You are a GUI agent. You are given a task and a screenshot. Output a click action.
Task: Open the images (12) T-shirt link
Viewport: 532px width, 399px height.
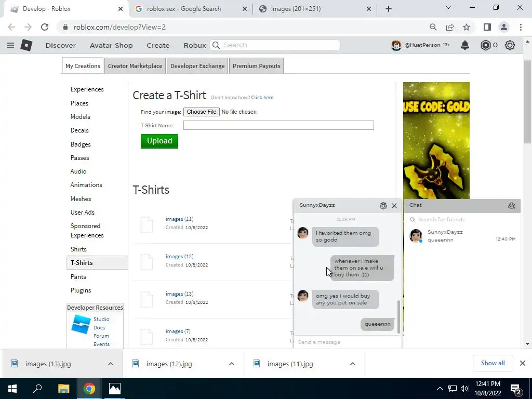click(179, 257)
